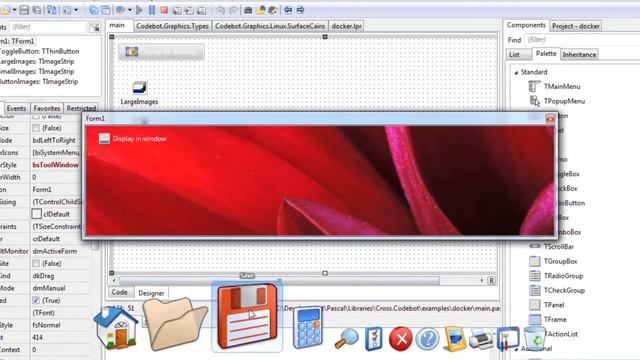
Task: Select the Palette tab
Action: coord(546,53)
